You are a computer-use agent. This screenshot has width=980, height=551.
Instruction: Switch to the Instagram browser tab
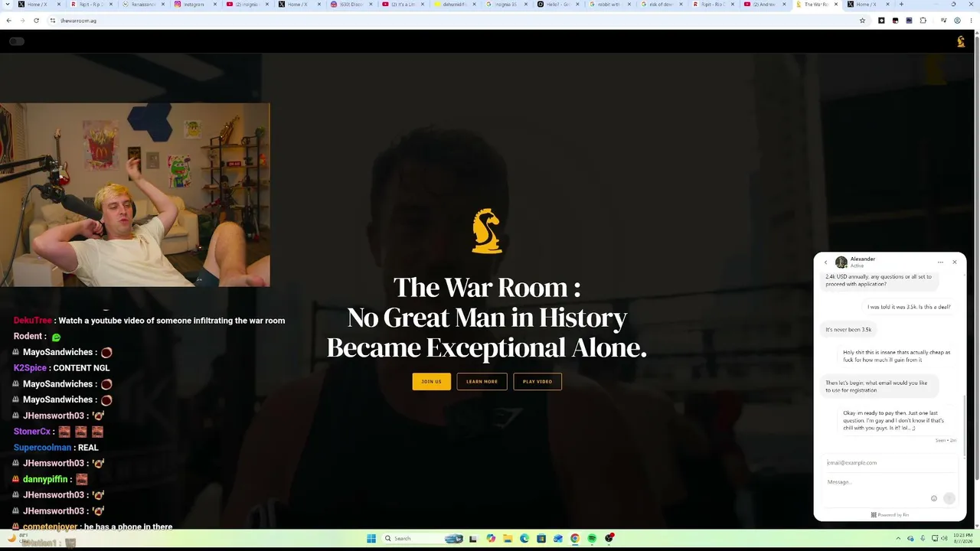[x=195, y=5]
